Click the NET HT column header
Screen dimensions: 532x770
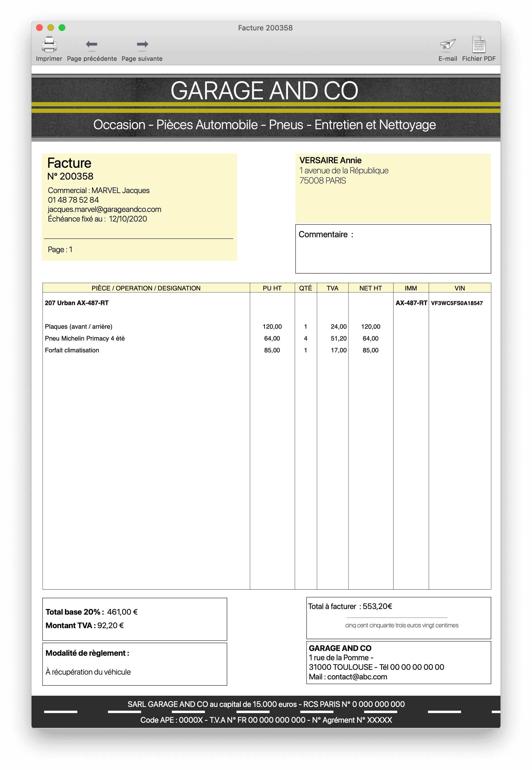pos(371,288)
